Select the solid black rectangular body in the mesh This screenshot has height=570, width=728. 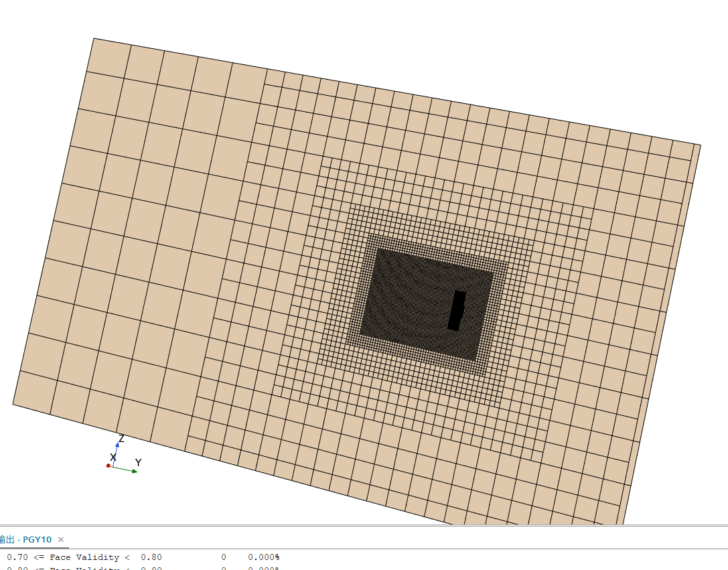pyautogui.click(x=457, y=311)
